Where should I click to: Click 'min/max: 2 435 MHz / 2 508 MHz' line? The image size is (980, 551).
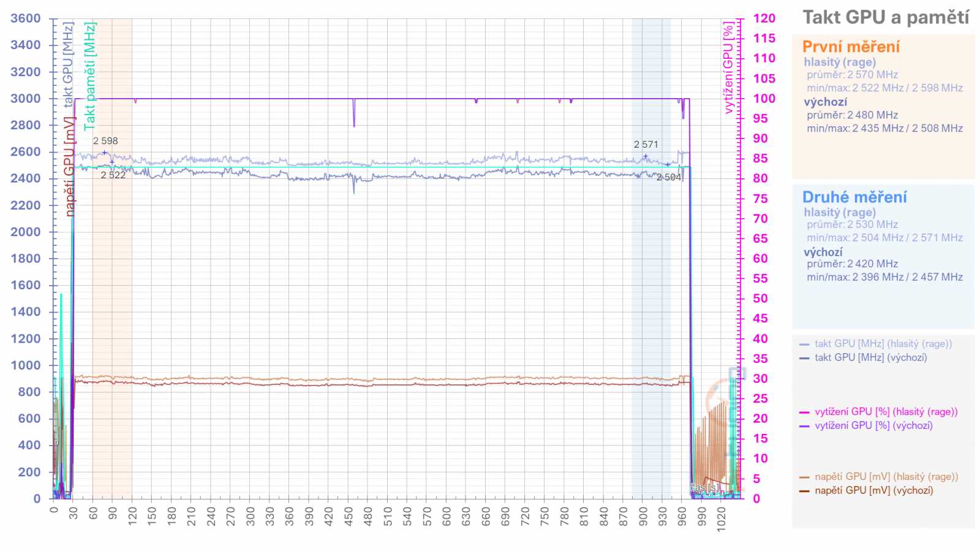click(x=884, y=129)
